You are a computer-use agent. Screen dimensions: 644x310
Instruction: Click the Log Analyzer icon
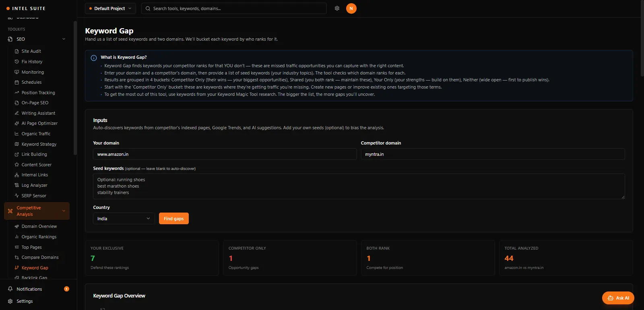[x=17, y=185]
